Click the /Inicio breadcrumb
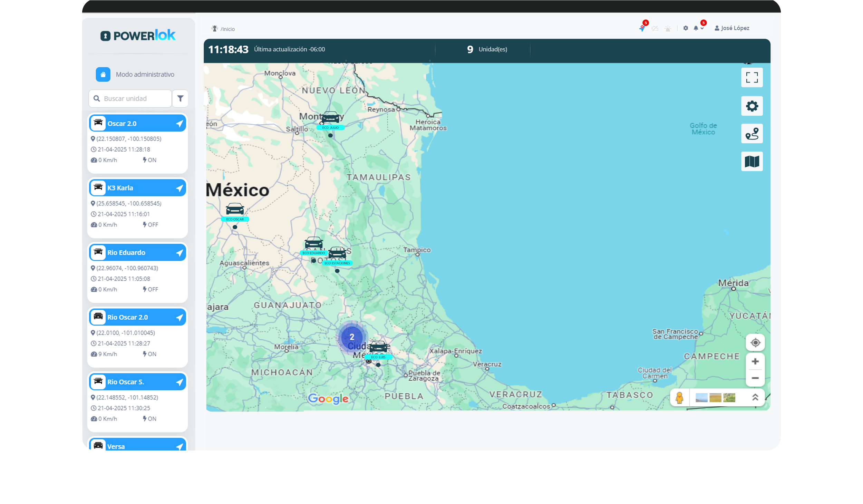Screen dimensions: 863x504 point(227,29)
